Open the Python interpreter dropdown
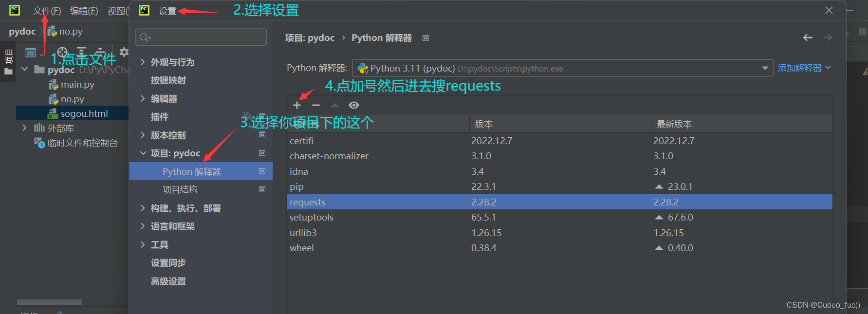The width and height of the screenshot is (868, 314). point(562,68)
